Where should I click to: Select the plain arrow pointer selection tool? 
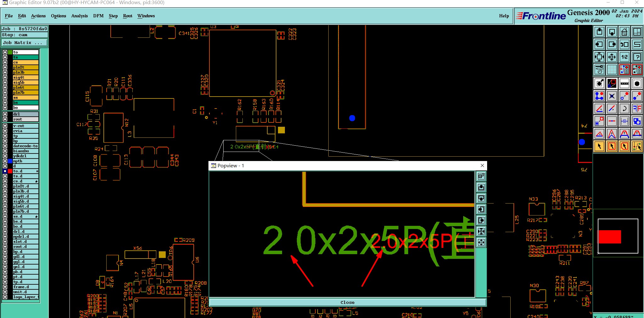(599, 146)
